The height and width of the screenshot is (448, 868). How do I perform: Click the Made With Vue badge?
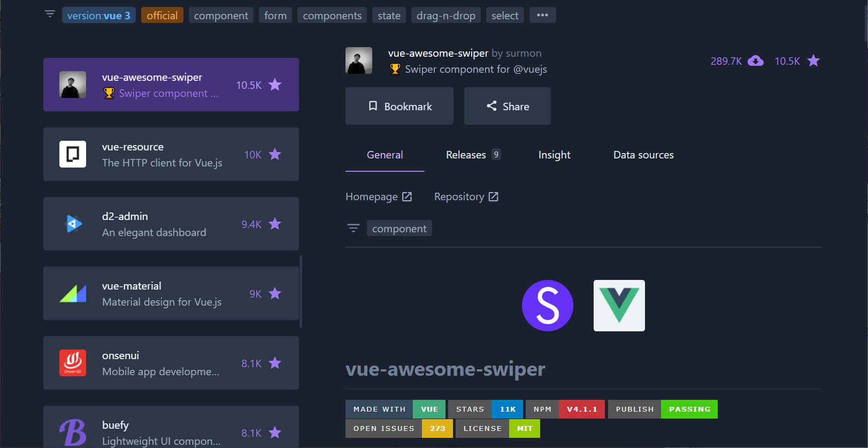click(x=396, y=409)
